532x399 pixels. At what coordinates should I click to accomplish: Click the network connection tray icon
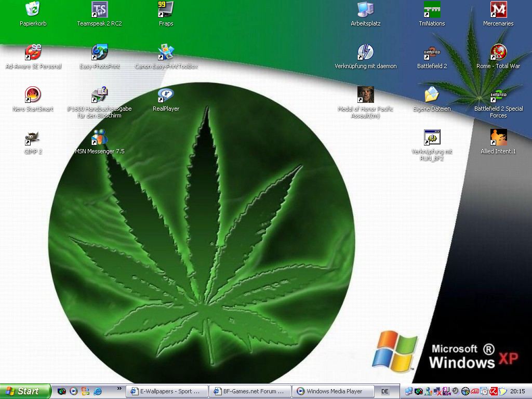click(408, 391)
